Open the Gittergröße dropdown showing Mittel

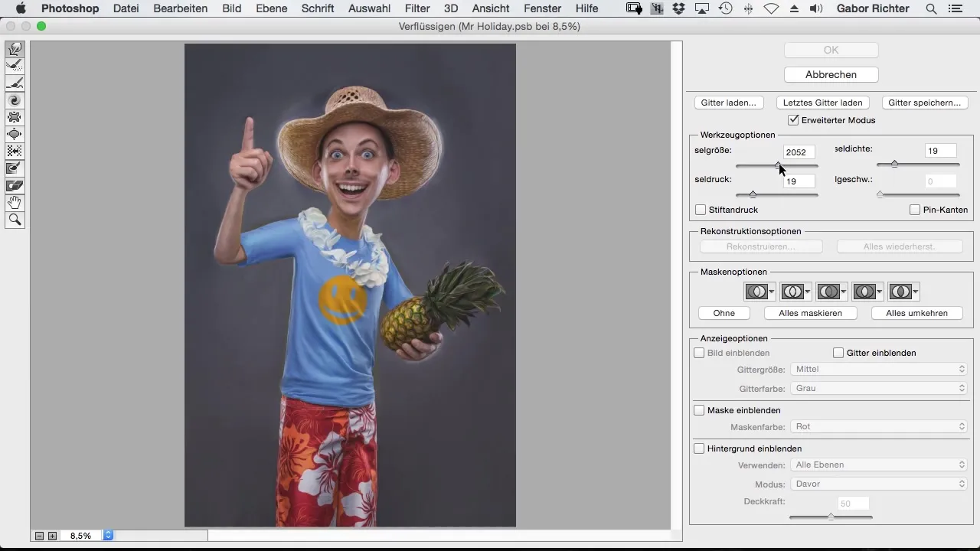tap(879, 369)
